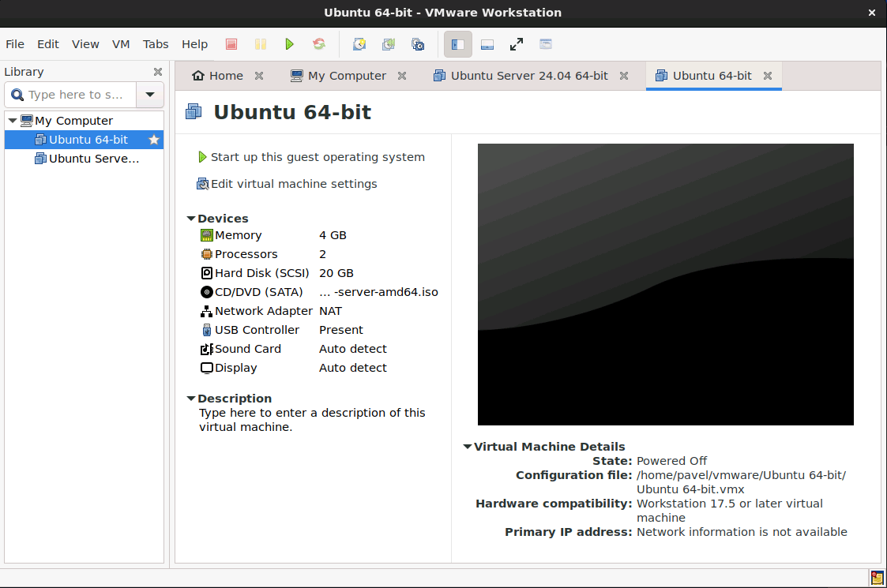Collapse the Devices section

pos(191,219)
